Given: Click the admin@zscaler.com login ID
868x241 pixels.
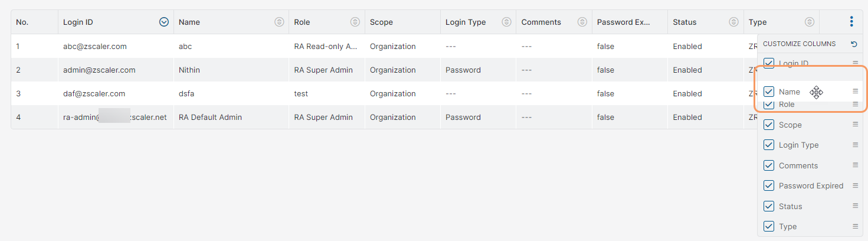Looking at the screenshot, I should click(x=99, y=70).
